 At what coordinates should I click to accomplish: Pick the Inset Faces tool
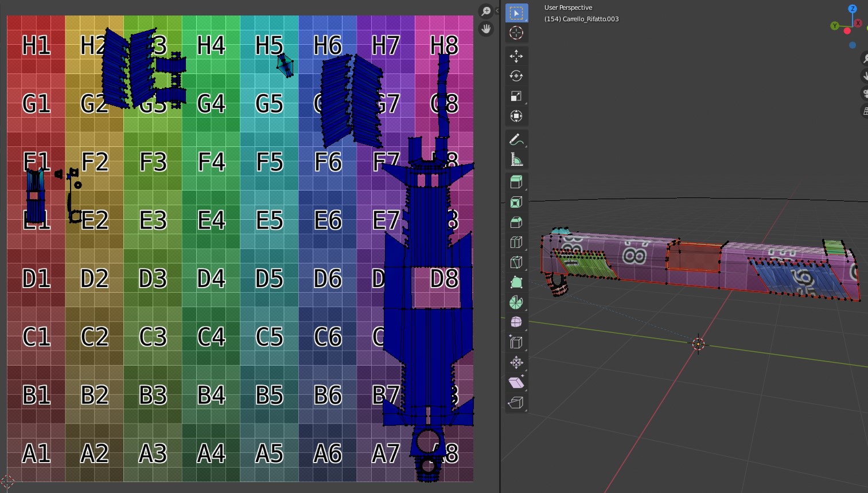516,203
